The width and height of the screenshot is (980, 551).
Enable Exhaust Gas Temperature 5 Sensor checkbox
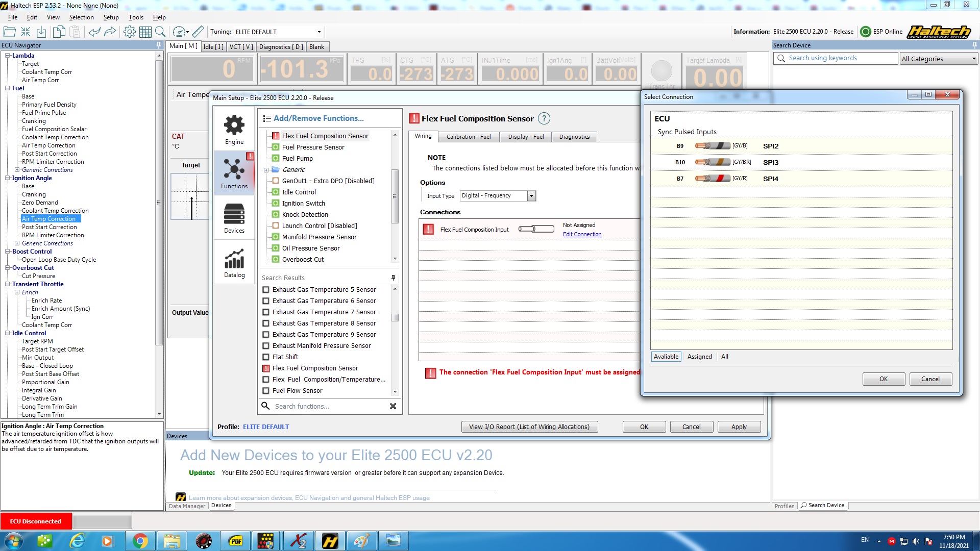tap(266, 290)
